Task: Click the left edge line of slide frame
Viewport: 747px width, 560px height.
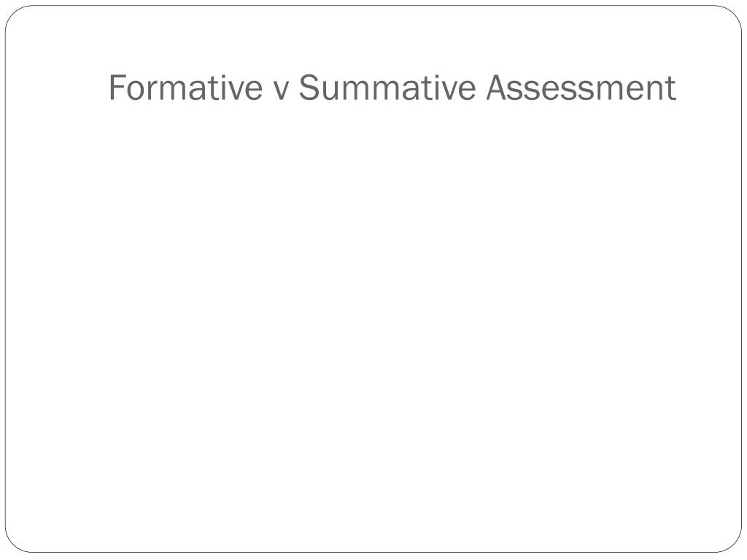Action: point(6,279)
